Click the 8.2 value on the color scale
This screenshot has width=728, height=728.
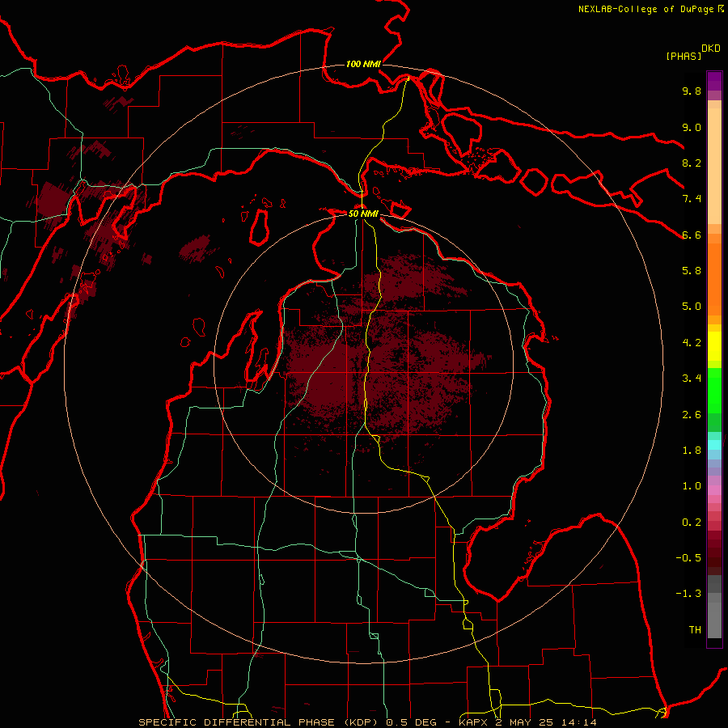pyautogui.click(x=692, y=163)
